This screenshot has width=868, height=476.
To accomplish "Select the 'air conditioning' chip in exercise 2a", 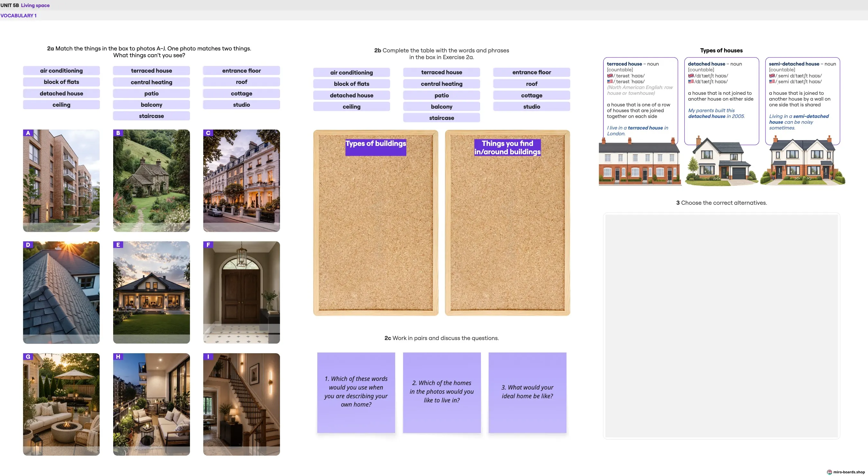I will (61, 70).
